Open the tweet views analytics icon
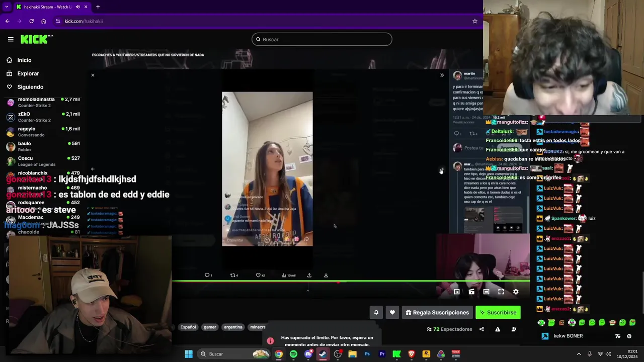This screenshot has width=644, height=362. point(284,275)
